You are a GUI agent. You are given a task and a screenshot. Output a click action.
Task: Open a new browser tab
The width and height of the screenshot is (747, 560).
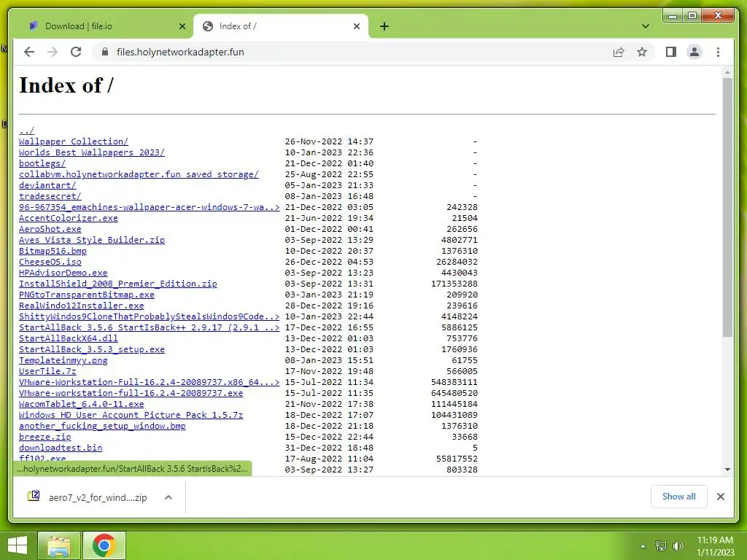tap(384, 26)
